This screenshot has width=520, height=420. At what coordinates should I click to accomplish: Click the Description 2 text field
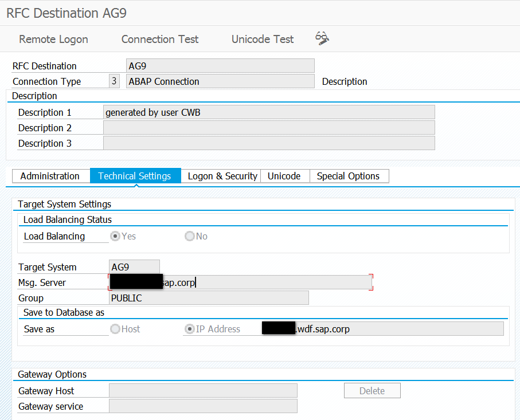[269, 128]
